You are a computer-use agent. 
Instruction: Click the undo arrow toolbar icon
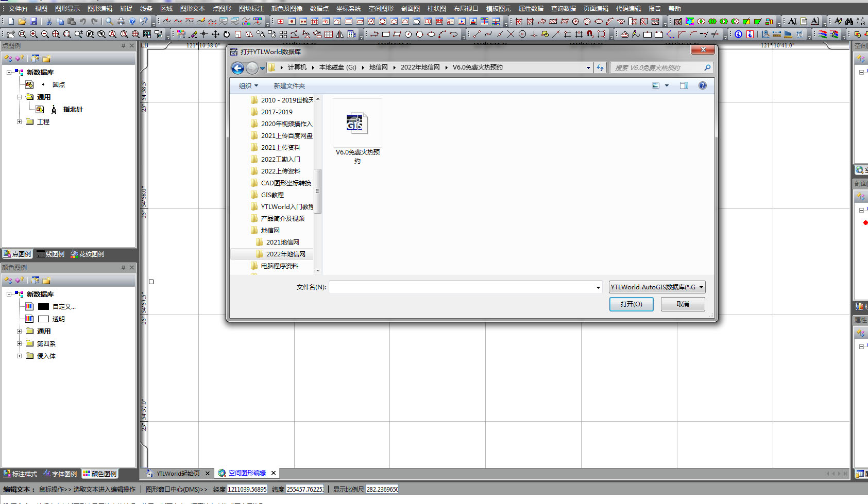(82, 21)
